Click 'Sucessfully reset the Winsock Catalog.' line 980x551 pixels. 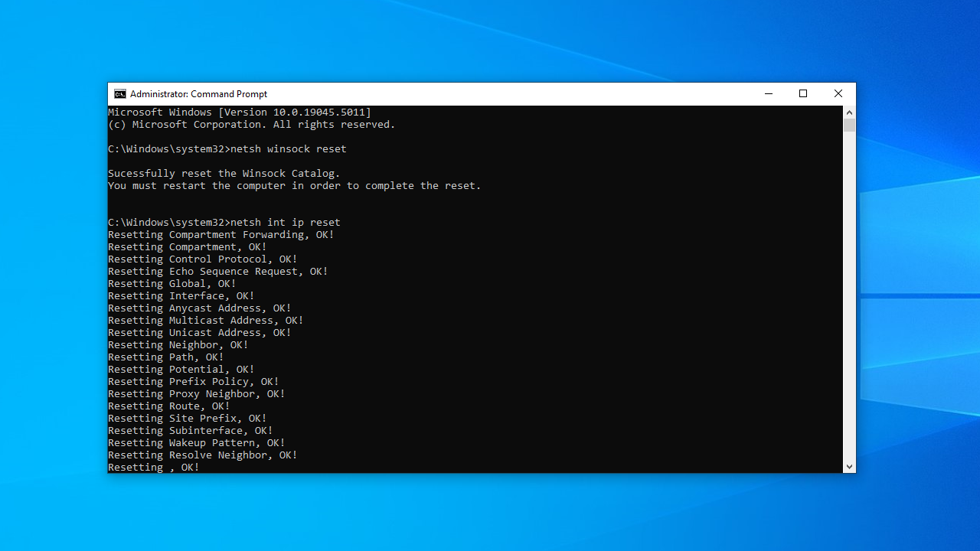click(x=224, y=174)
